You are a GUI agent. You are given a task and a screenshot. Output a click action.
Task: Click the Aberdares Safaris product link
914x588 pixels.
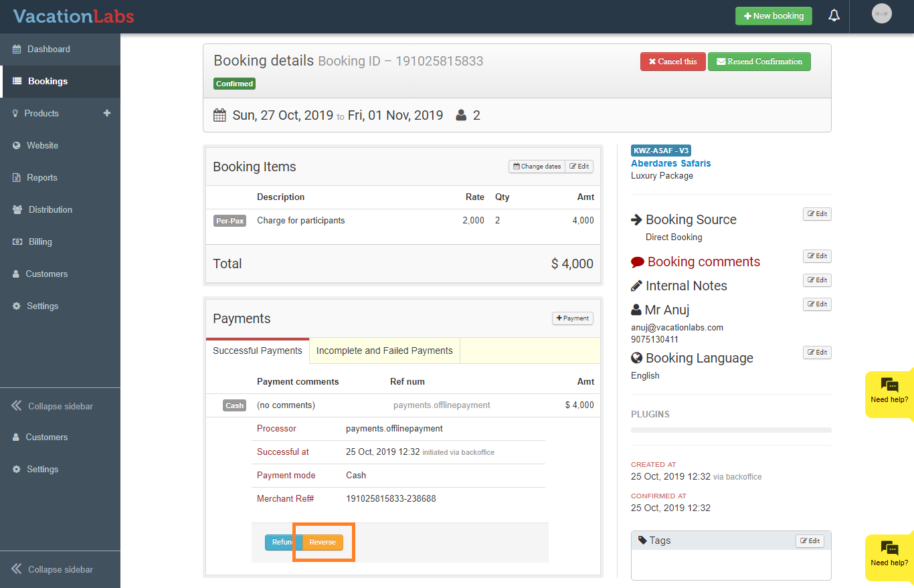point(670,163)
